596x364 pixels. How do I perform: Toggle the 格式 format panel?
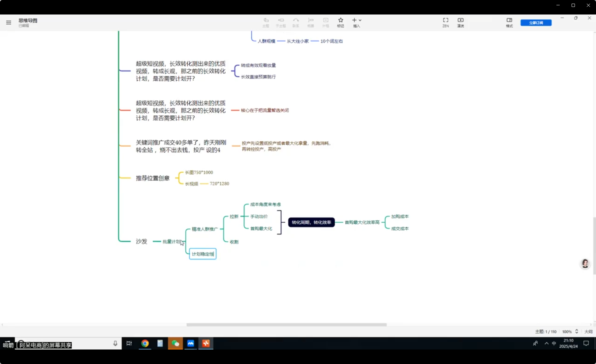(x=509, y=22)
